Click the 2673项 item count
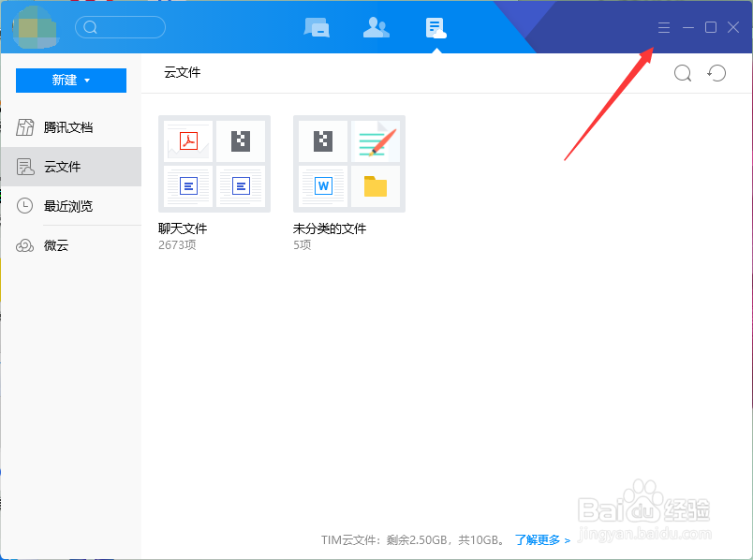The width and height of the screenshot is (753, 560). coord(177,245)
